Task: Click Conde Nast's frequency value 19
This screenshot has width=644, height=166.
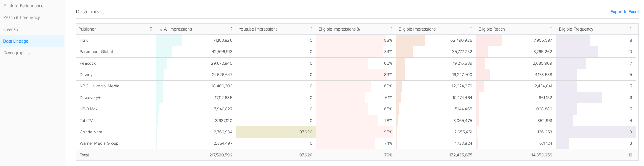Action: click(630, 132)
